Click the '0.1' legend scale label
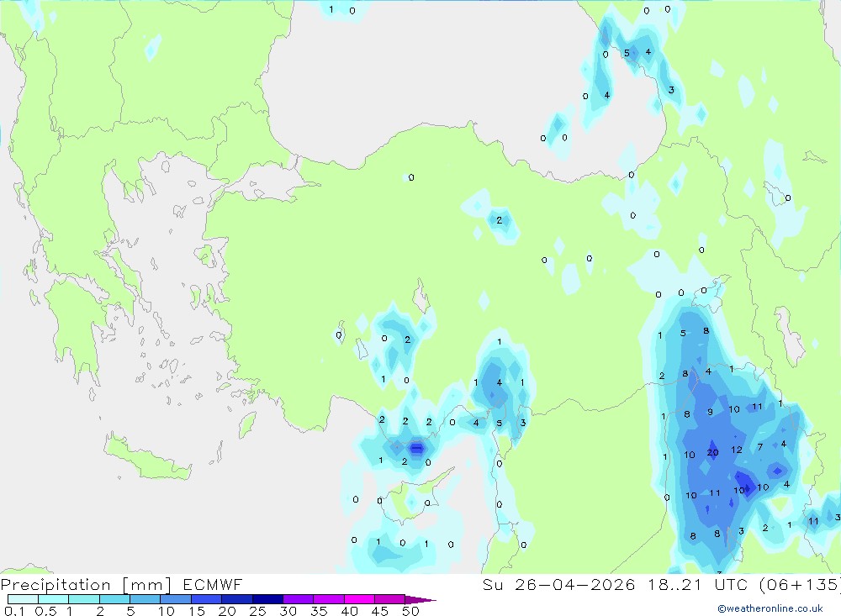The image size is (841, 616). (14, 611)
